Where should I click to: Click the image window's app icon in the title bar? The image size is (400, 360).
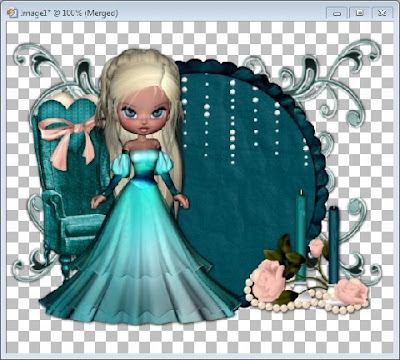click(12, 13)
